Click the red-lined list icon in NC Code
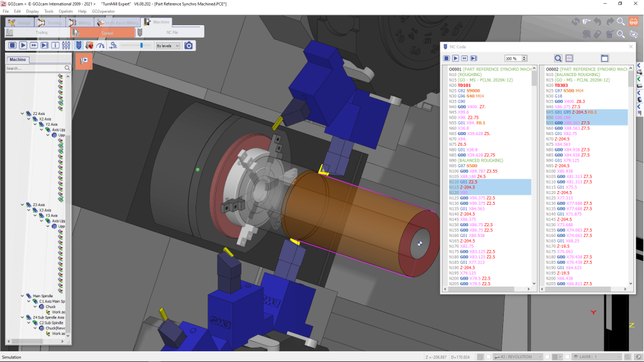644x362 pixels. tap(569, 58)
